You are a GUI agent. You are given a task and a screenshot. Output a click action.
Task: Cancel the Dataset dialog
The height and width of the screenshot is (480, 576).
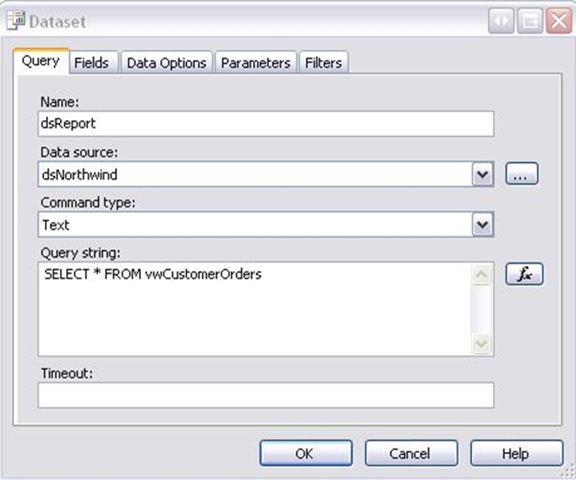(411, 453)
